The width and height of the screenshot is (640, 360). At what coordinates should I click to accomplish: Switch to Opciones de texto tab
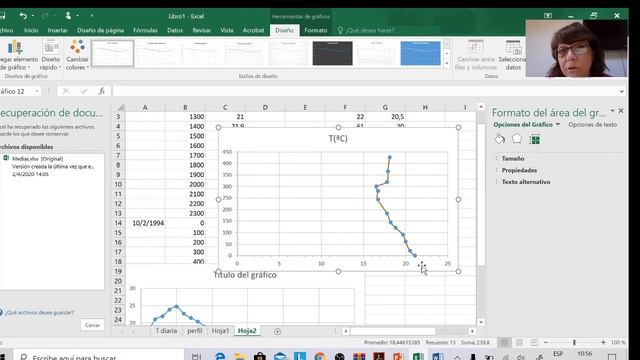(x=593, y=124)
